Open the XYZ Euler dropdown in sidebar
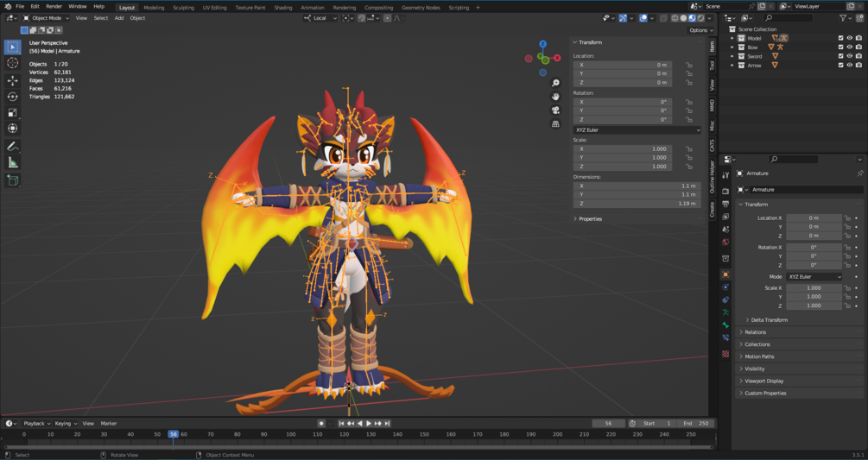 637,130
